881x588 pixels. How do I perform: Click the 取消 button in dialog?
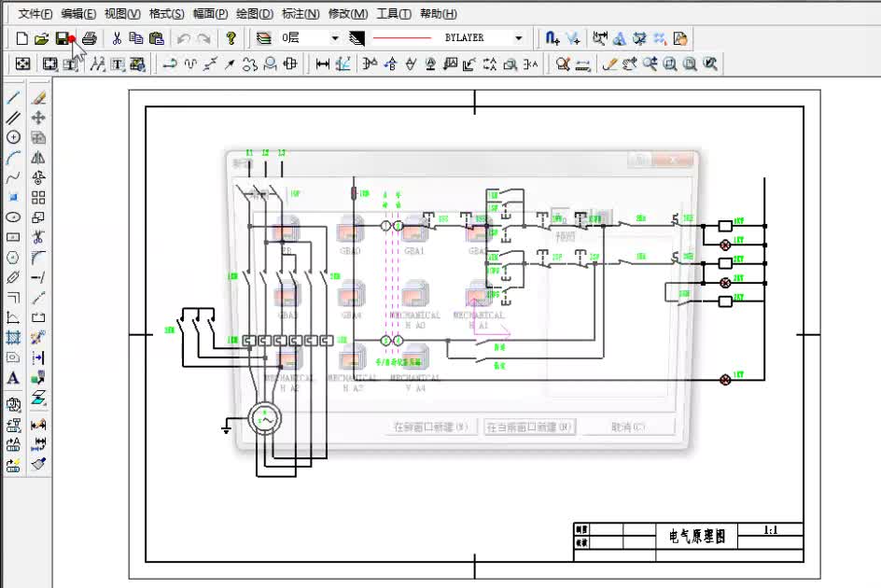click(x=627, y=427)
